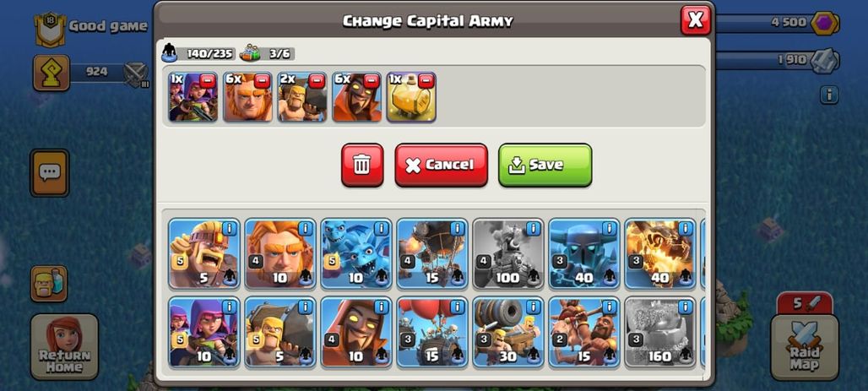This screenshot has height=391, width=868.
Task: Save the capital army
Action: (x=545, y=165)
